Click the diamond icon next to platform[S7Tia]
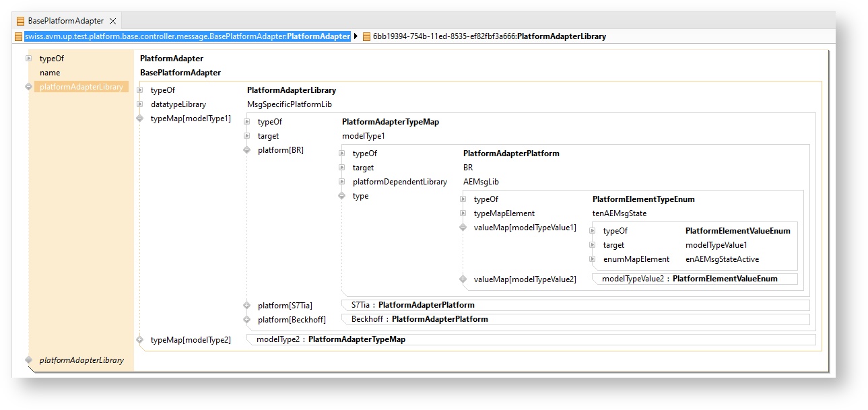This screenshot has height=410, width=868. [x=247, y=306]
